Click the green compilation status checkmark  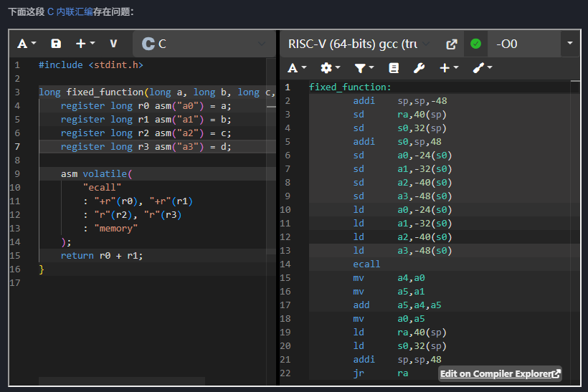pyautogui.click(x=475, y=44)
